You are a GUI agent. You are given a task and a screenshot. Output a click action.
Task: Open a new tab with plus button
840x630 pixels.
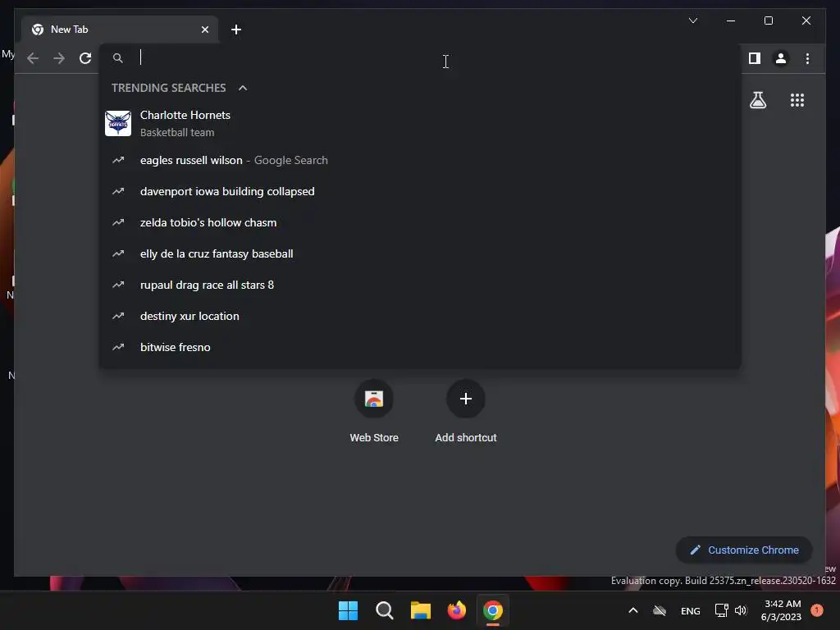point(235,30)
